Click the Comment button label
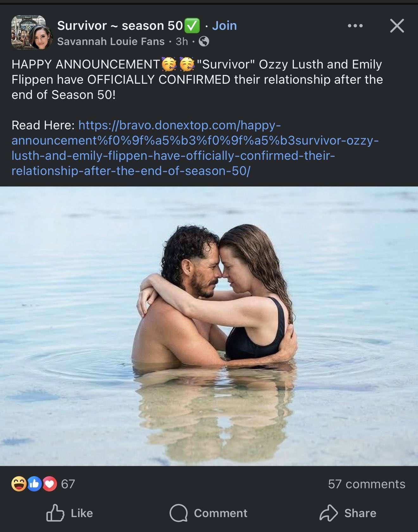 [220, 513]
